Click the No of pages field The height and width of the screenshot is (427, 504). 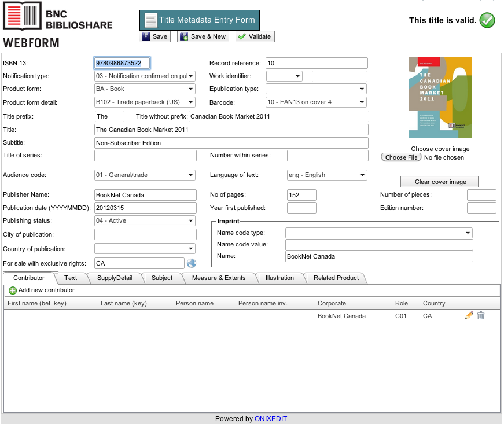[302, 196]
